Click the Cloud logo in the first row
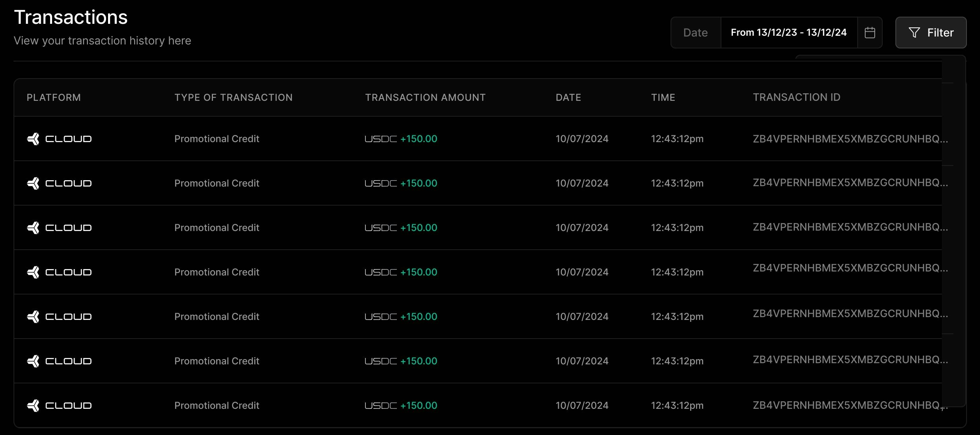The image size is (980, 435). [x=59, y=139]
